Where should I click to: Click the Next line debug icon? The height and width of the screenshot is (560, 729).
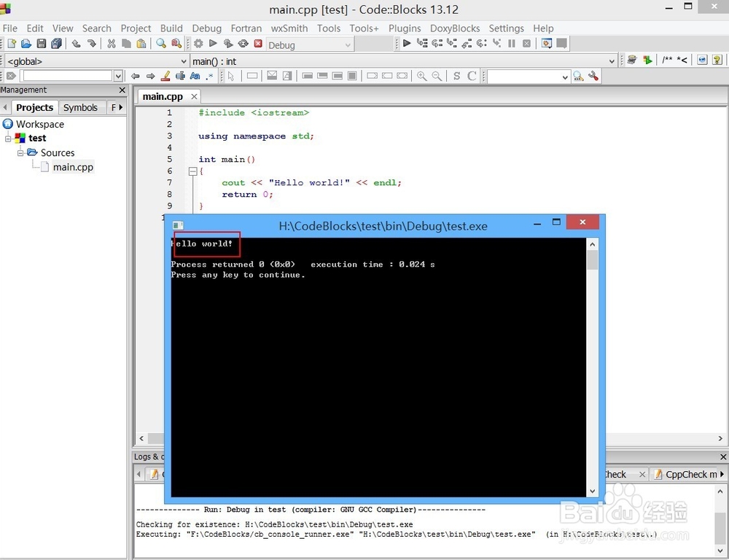click(437, 43)
